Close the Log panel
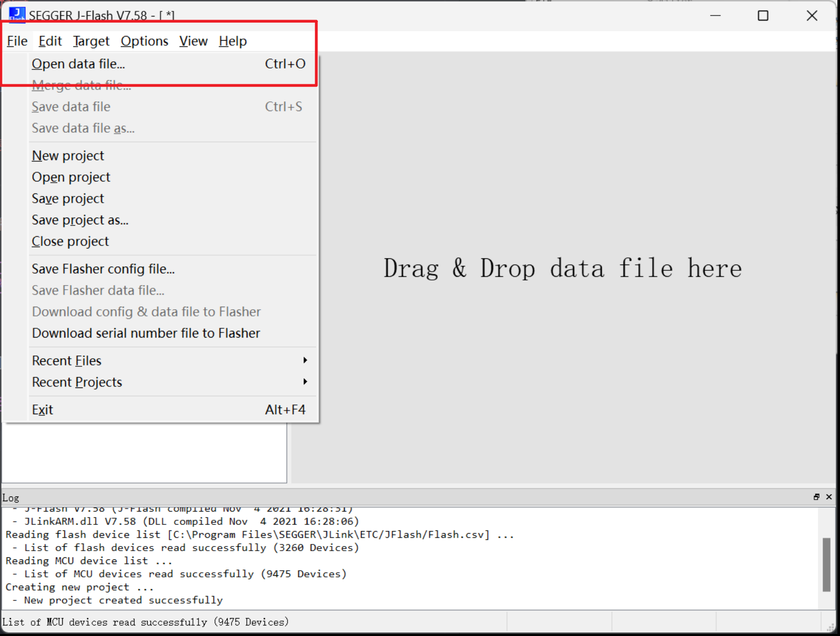This screenshot has width=840, height=636. [x=829, y=497]
